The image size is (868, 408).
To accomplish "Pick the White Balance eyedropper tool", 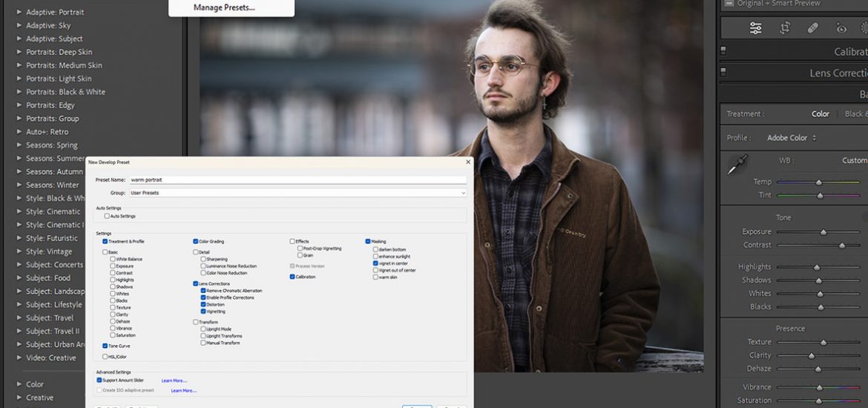I will tap(737, 165).
